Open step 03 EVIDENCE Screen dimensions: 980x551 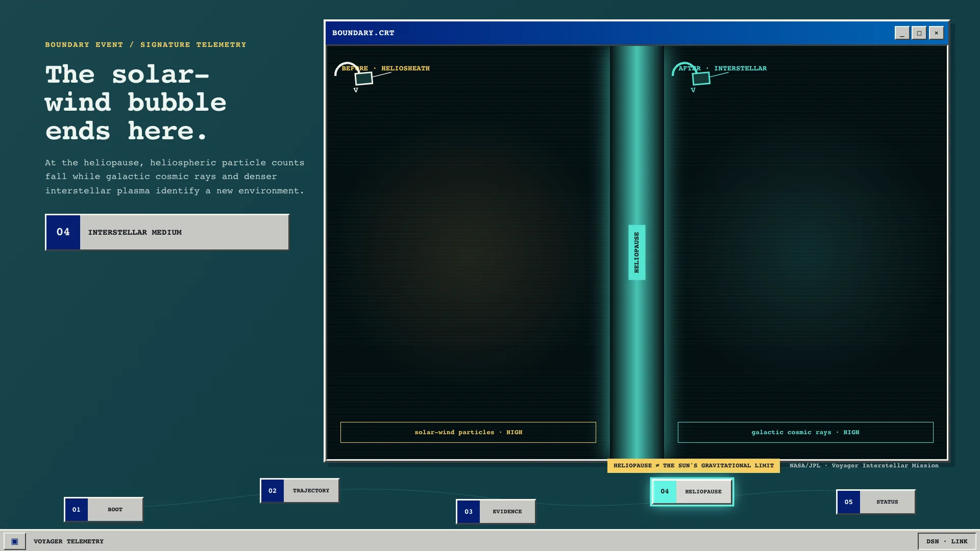496,512
